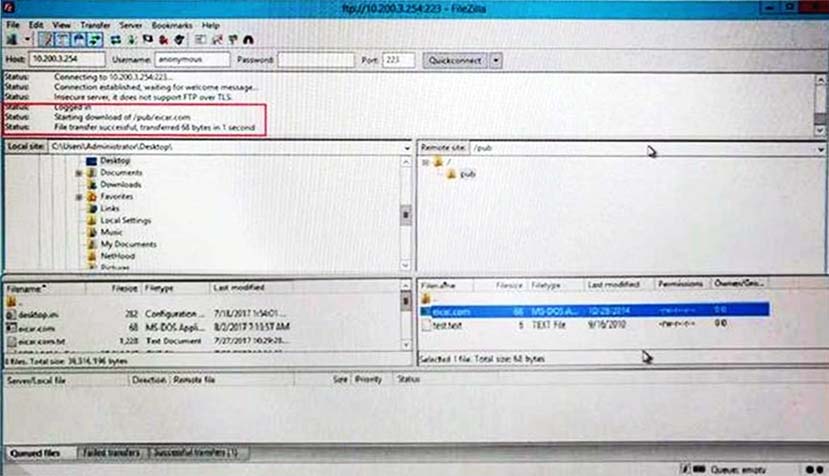This screenshot has width=829, height=476.
Task: Toggle synchronized browsing icon
Action: (233, 40)
